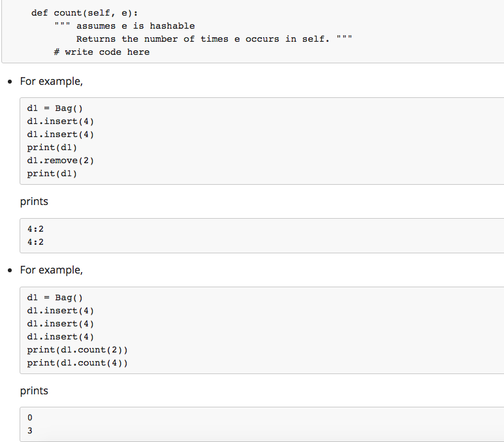Click 'd1.remove(2)' code line
This screenshot has width=504, height=442.
pyautogui.click(x=61, y=161)
